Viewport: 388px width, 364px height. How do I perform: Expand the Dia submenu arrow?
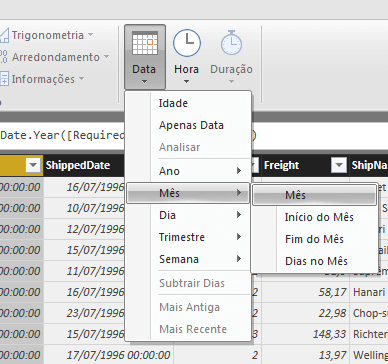click(239, 215)
